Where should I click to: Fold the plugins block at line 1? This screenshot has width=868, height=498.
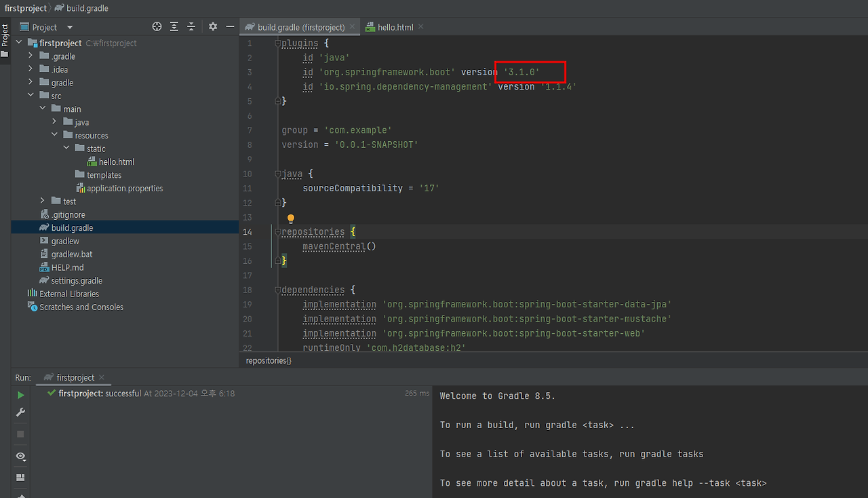tap(277, 43)
